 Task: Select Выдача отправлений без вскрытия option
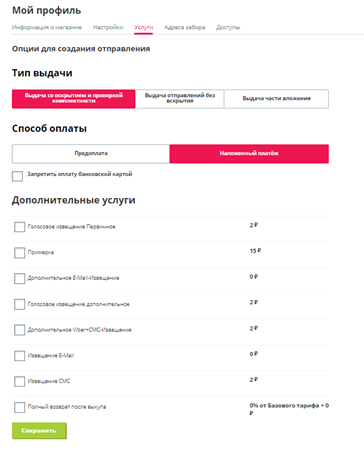180,99
